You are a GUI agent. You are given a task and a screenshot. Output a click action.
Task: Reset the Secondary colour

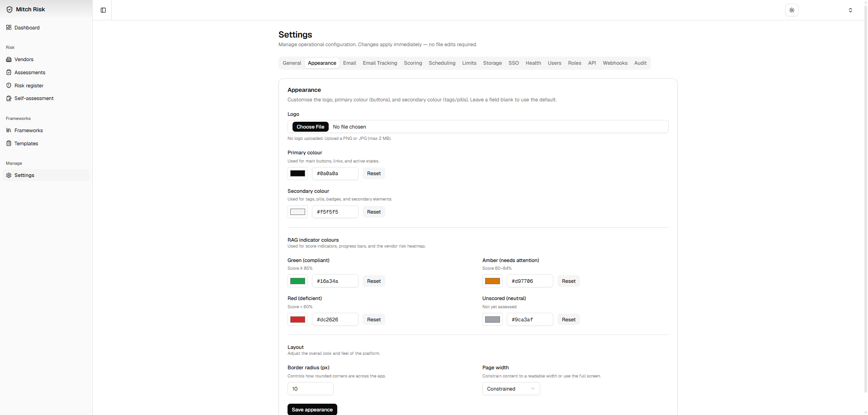374,212
